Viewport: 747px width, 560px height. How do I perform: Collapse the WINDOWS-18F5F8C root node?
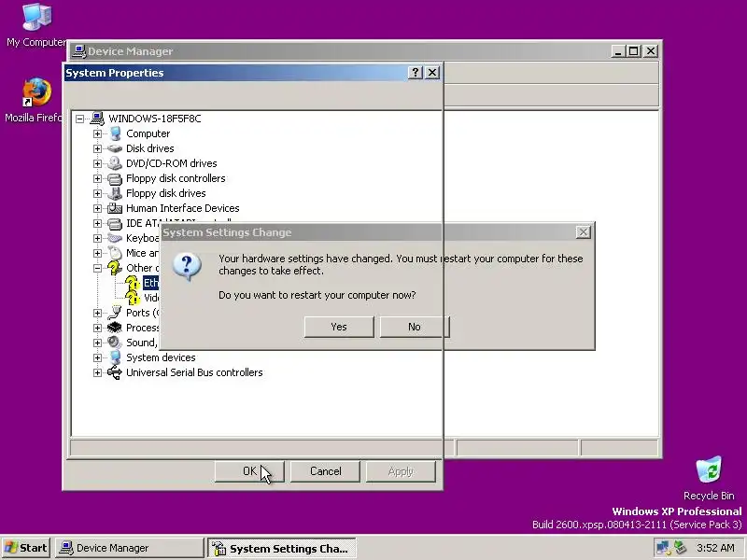[80, 119]
